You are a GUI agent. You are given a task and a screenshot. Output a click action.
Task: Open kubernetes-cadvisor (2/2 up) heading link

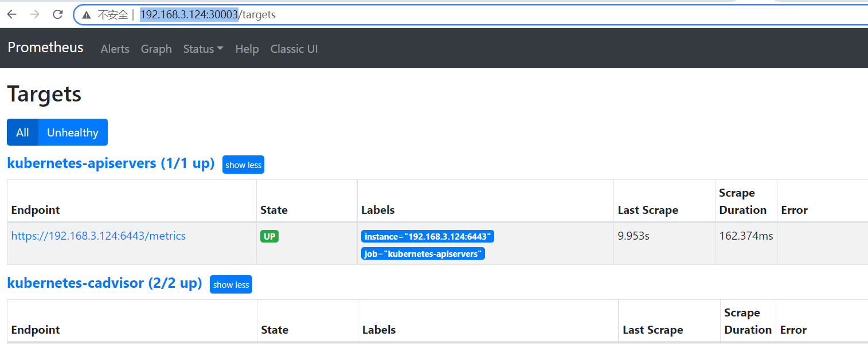pyautogui.click(x=104, y=283)
